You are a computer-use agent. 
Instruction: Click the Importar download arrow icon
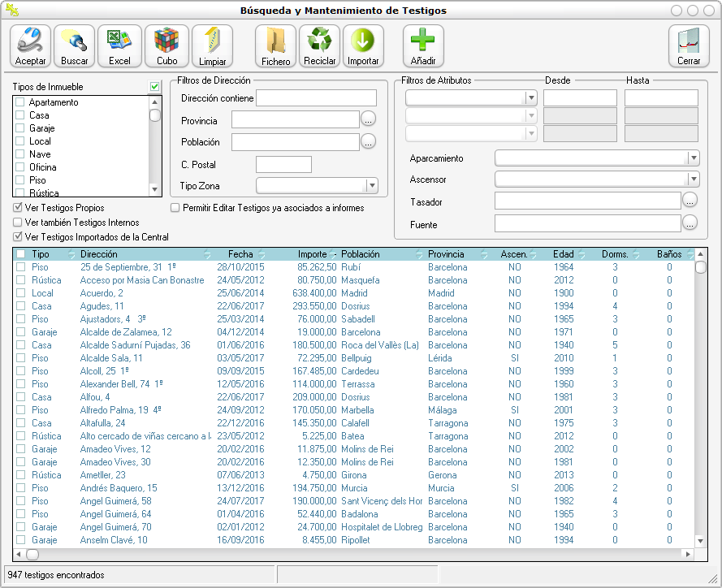click(x=363, y=45)
